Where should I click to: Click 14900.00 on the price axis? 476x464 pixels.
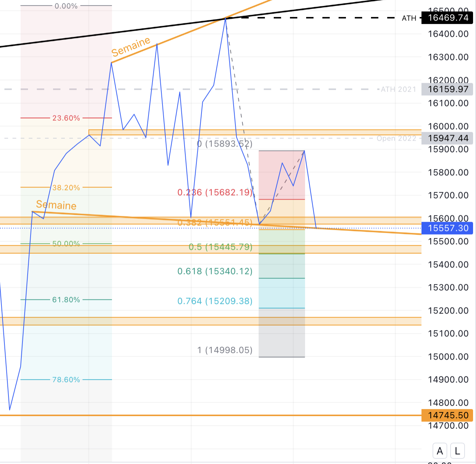(448, 380)
